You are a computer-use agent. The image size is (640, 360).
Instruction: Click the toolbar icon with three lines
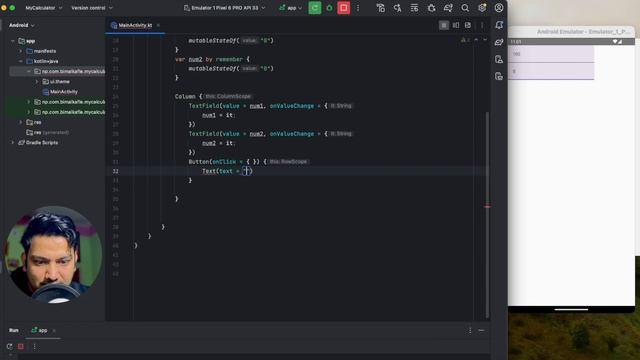click(x=414, y=8)
